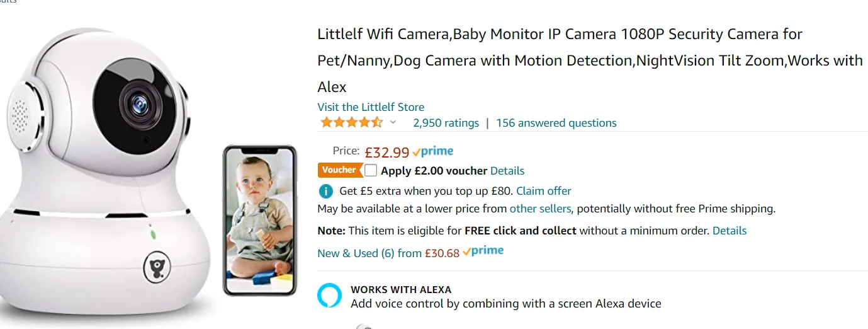Click the phone showing baby image
The width and height of the screenshot is (868, 329).
[259, 221]
